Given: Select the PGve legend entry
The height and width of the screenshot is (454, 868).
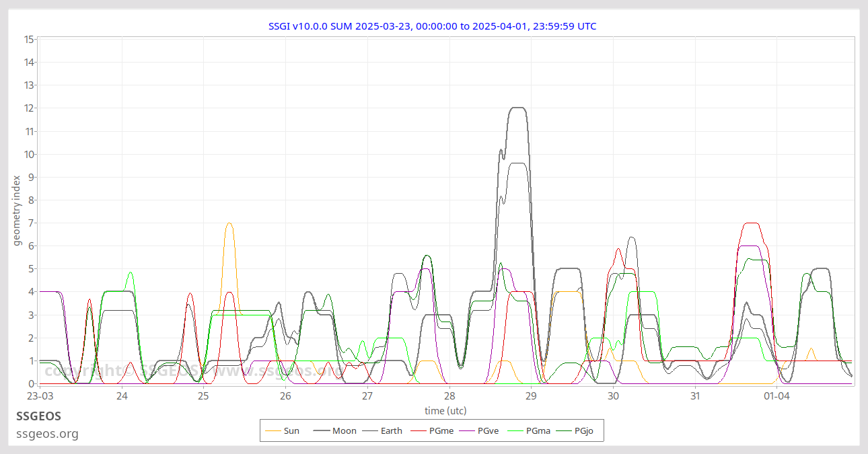Looking at the screenshot, I should [479, 430].
